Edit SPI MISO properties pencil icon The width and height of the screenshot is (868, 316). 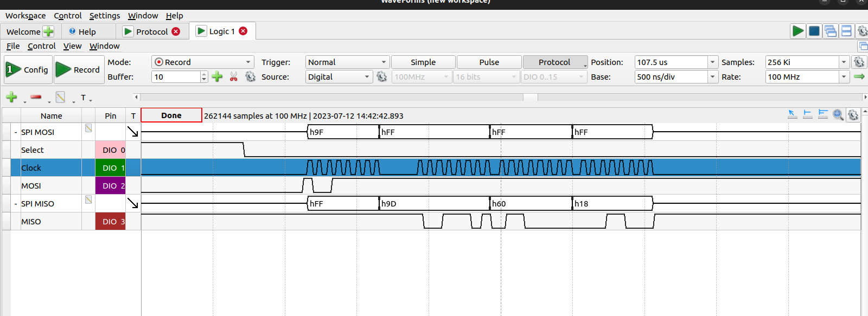pos(88,199)
